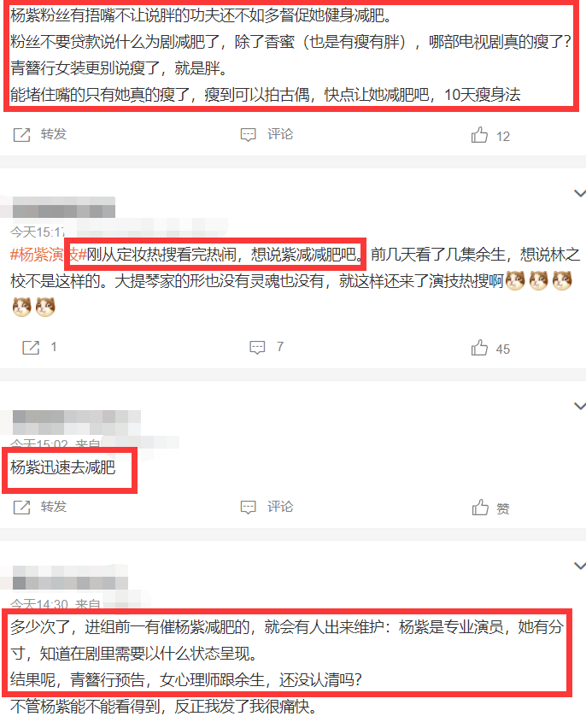Click thumbs-up icon labeled 赞
Image resolution: width=586 pixels, height=728 pixels.
(x=480, y=508)
